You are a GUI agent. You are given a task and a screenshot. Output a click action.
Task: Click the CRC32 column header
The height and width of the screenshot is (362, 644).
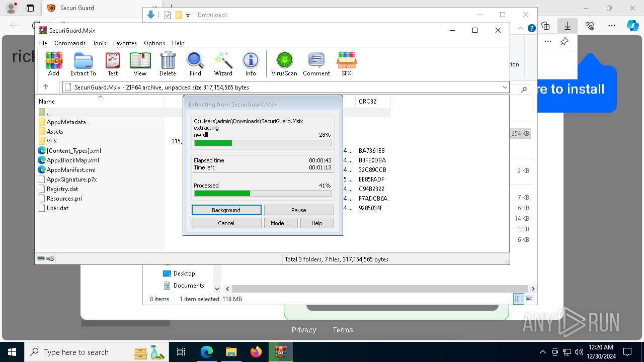pos(372,101)
